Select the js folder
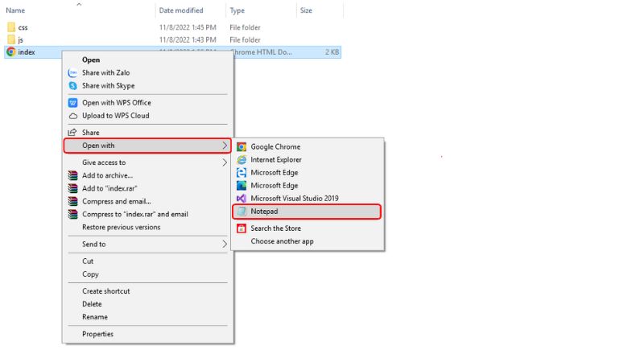Screen dimensions: 644x362 (x=20, y=39)
